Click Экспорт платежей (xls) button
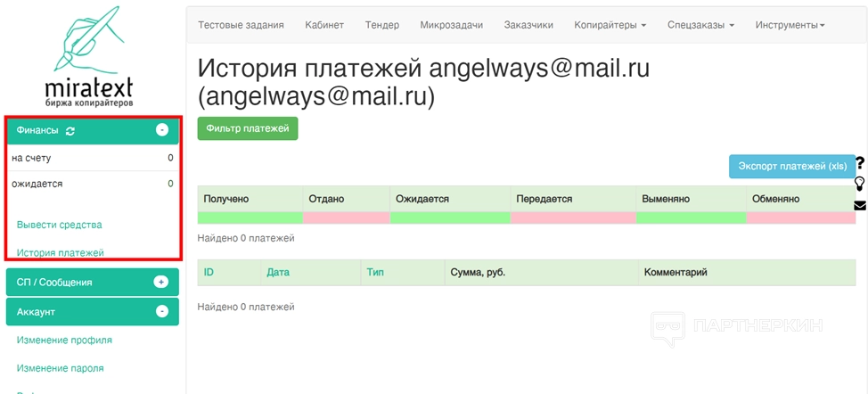Viewport: 868px width, 394px height. (x=792, y=166)
